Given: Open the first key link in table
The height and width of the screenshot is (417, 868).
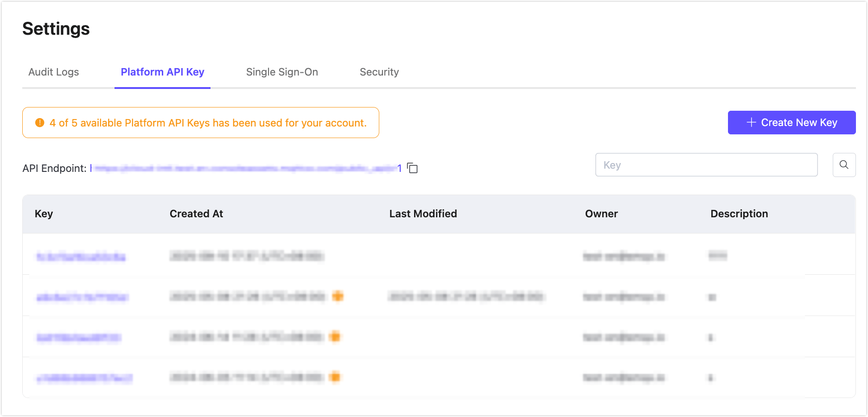Looking at the screenshot, I should coord(81,256).
